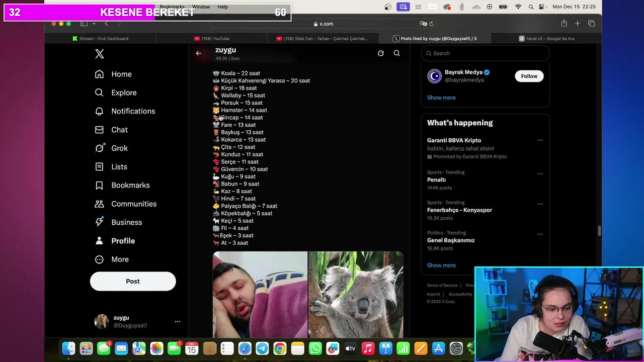The image size is (644, 362).
Task: Open Notifications in the X sidebar
Action: click(125, 111)
